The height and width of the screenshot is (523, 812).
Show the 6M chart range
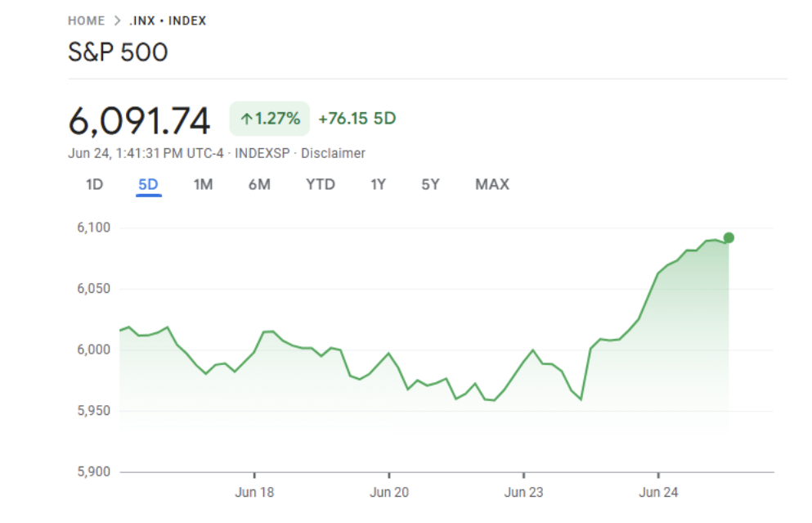pos(259,184)
